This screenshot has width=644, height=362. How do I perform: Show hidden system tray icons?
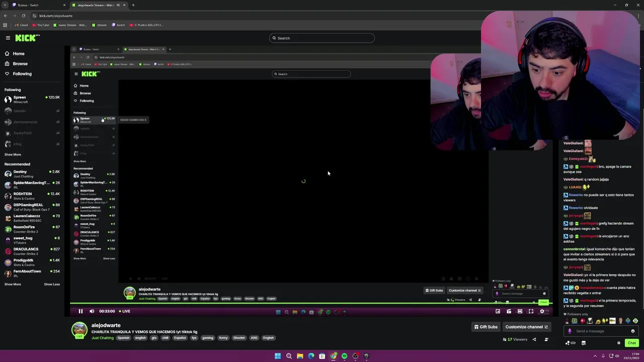coord(595,356)
